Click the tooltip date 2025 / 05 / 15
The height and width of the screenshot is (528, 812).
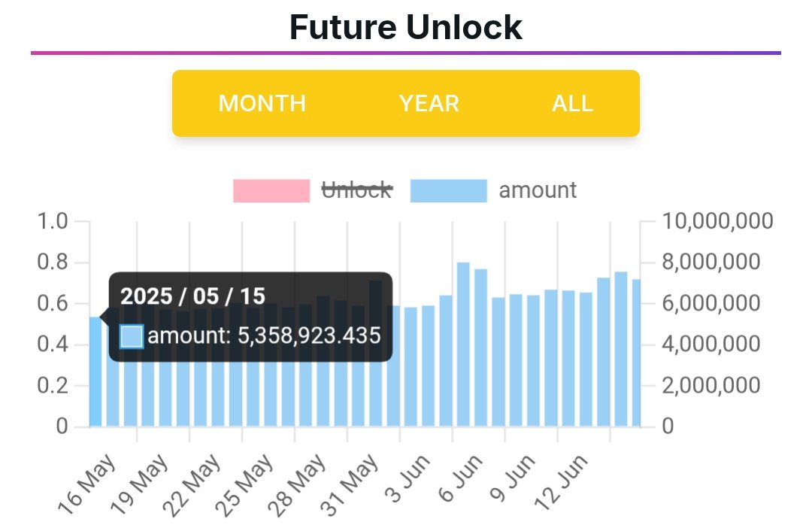click(x=193, y=296)
